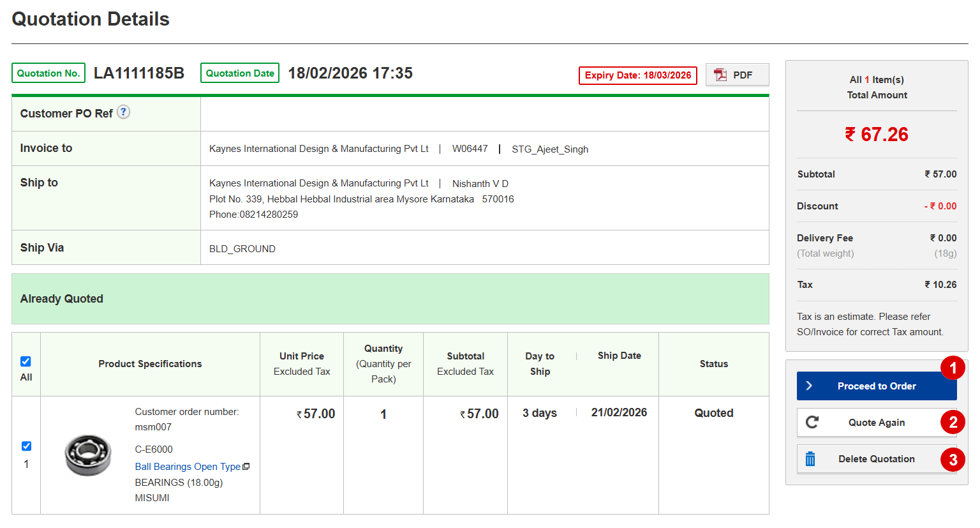Click the trash icon for Delete Quotation
This screenshot has height=528, width=980.
(810, 459)
